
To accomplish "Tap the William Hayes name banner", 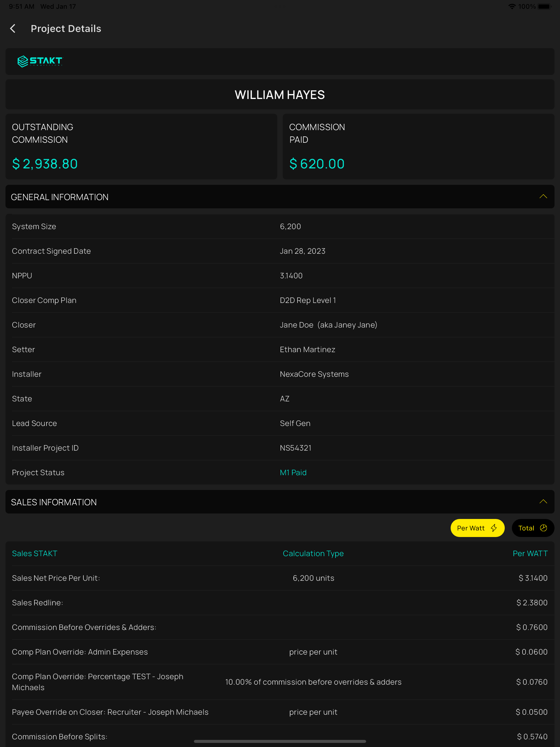I will pos(280,95).
